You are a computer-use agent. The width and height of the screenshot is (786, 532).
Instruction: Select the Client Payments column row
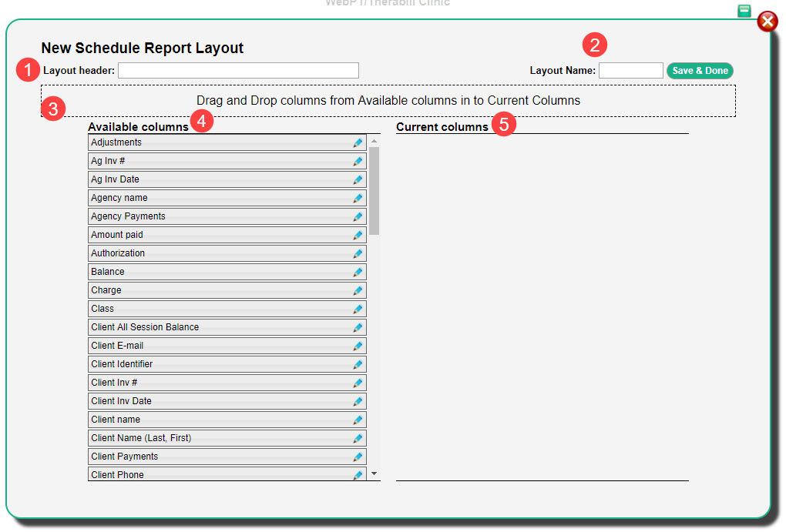tap(227, 458)
